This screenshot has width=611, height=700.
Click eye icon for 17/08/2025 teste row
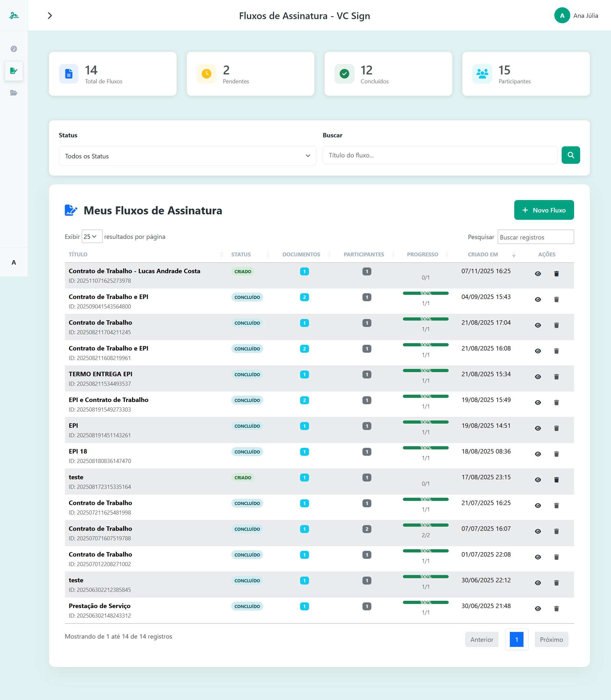click(538, 480)
